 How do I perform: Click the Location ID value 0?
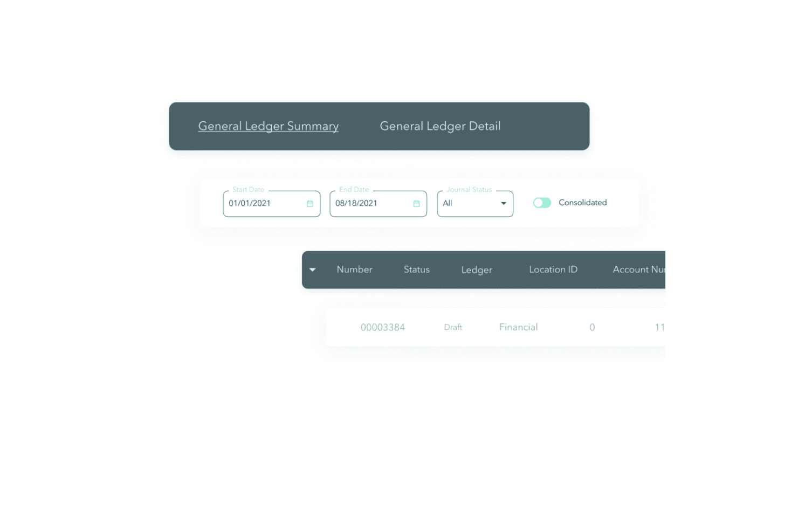592,327
